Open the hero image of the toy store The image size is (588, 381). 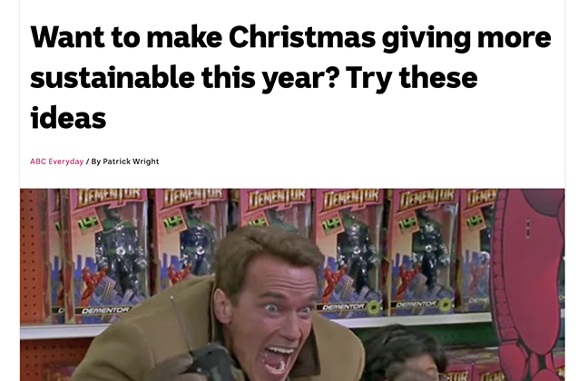click(292, 285)
